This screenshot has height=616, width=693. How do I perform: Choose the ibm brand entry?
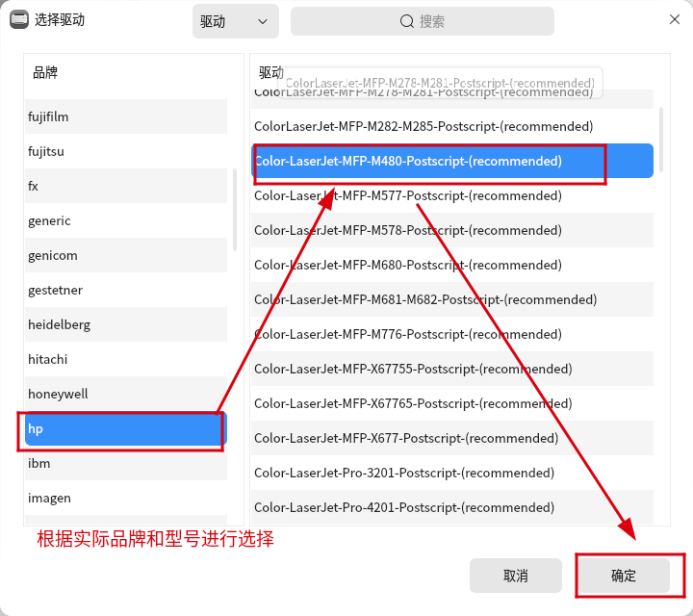coord(125,463)
